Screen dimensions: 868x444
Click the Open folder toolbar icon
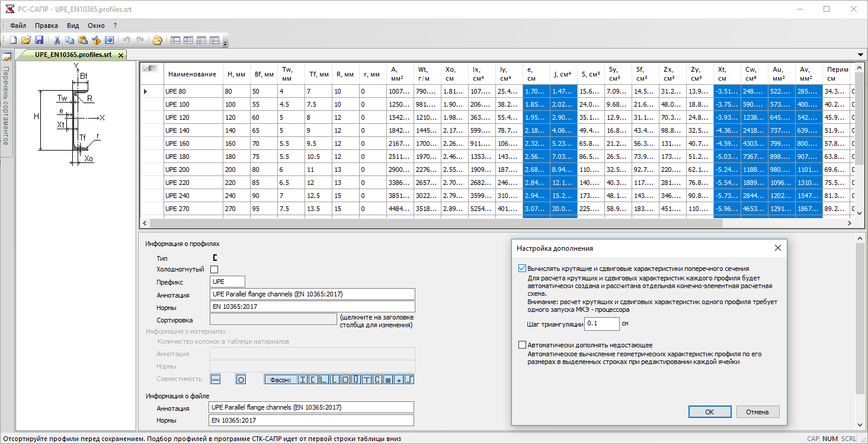point(26,40)
